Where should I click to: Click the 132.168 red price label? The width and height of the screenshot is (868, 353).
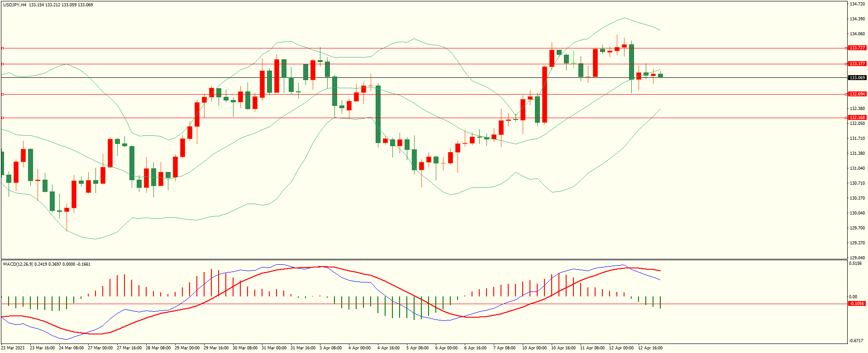[857, 118]
